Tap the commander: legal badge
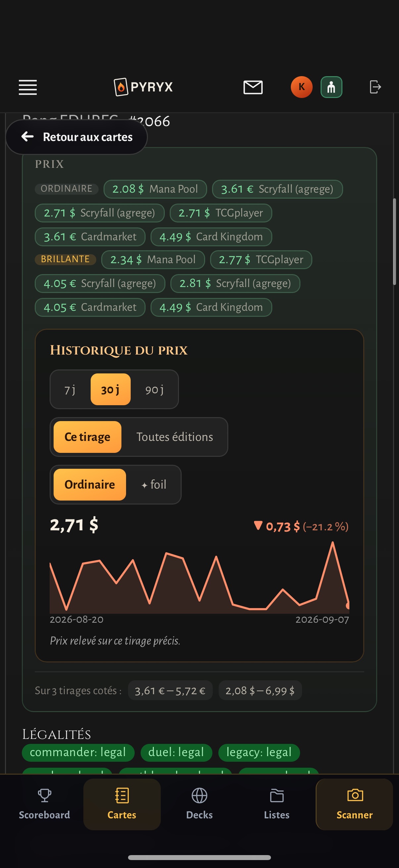 (x=78, y=752)
